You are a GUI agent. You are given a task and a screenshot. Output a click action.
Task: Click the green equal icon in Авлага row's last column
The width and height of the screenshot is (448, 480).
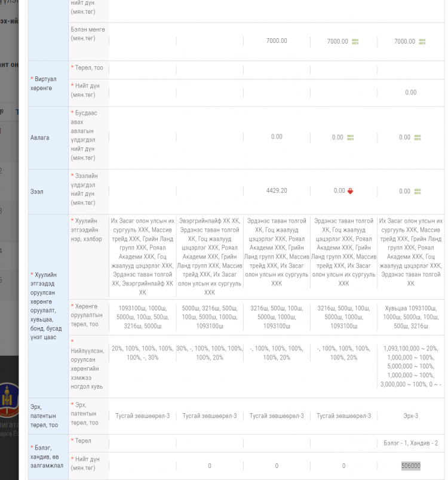[418, 137]
